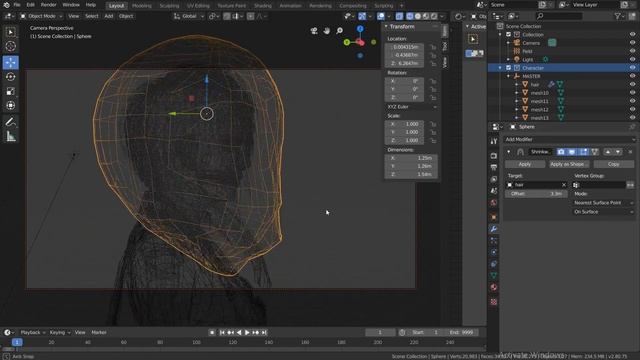Open XYZ Euler rotation mode dropdown
Viewport: 640px width, 360px height.
pyautogui.click(x=411, y=107)
